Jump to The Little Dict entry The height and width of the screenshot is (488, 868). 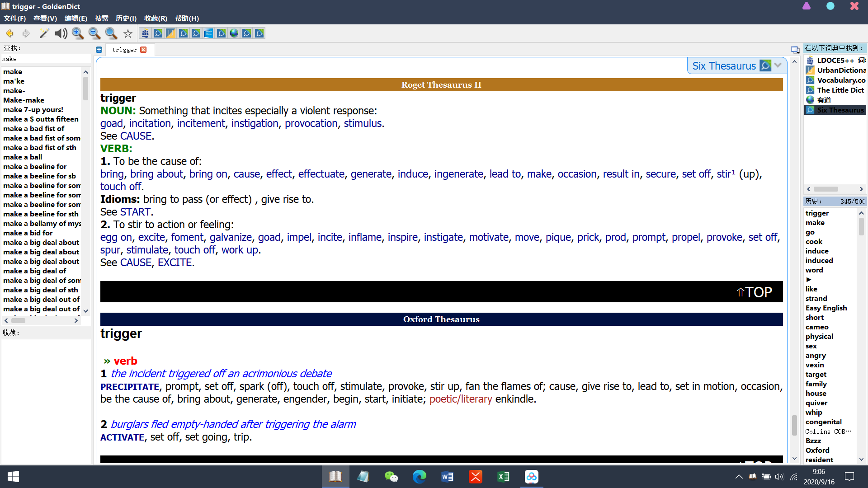pos(835,90)
